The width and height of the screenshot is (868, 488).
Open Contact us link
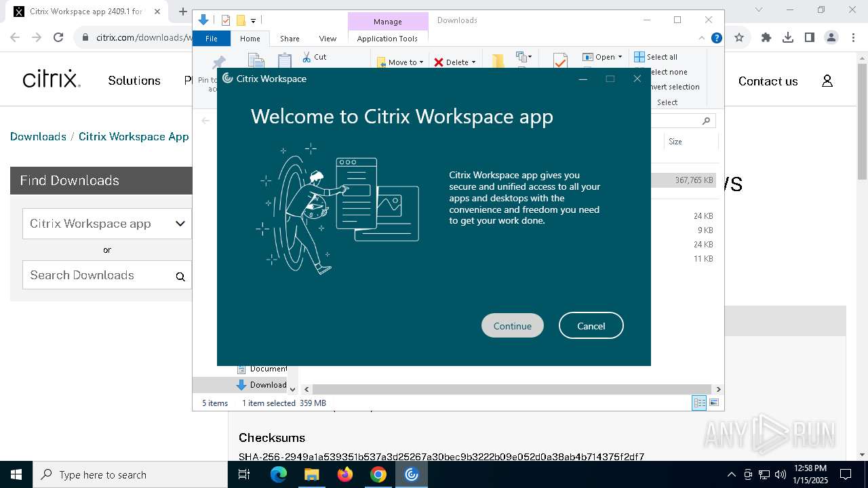point(768,81)
